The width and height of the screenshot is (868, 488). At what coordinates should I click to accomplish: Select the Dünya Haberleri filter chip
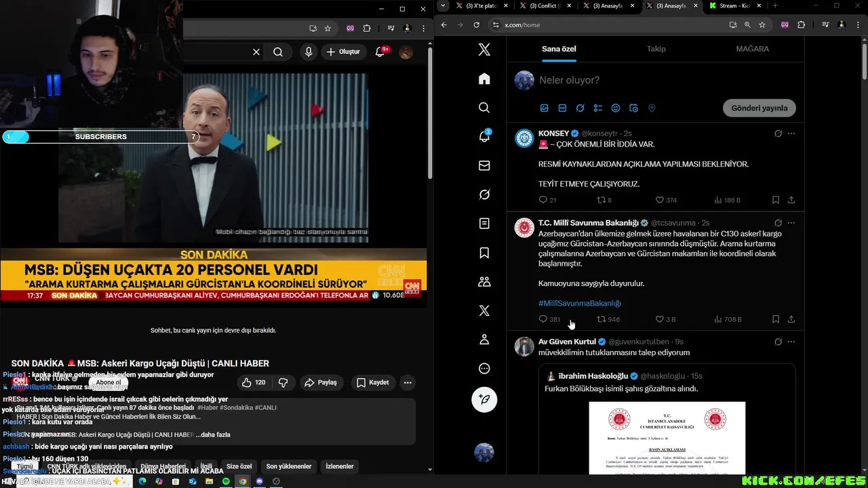click(x=163, y=466)
